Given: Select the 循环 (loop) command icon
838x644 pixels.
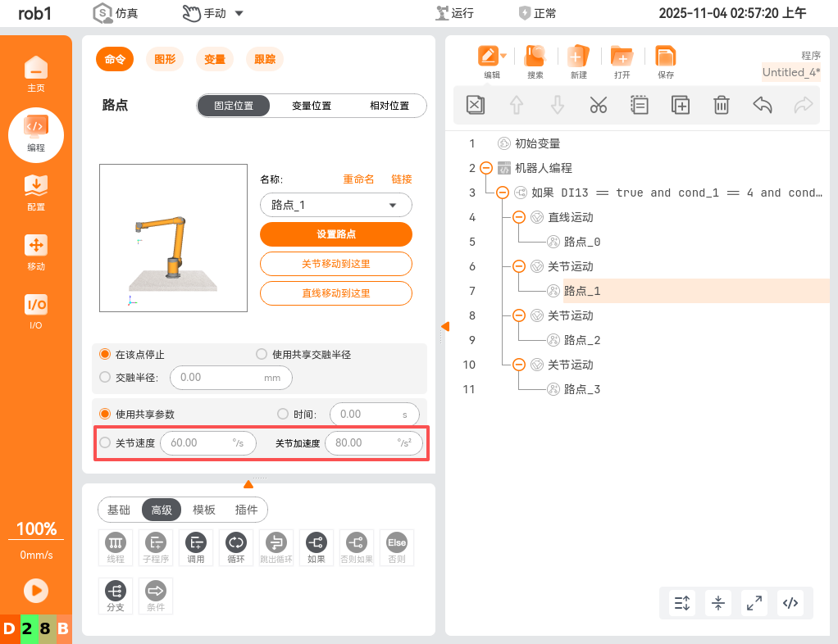Looking at the screenshot, I should tap(236, 547).
